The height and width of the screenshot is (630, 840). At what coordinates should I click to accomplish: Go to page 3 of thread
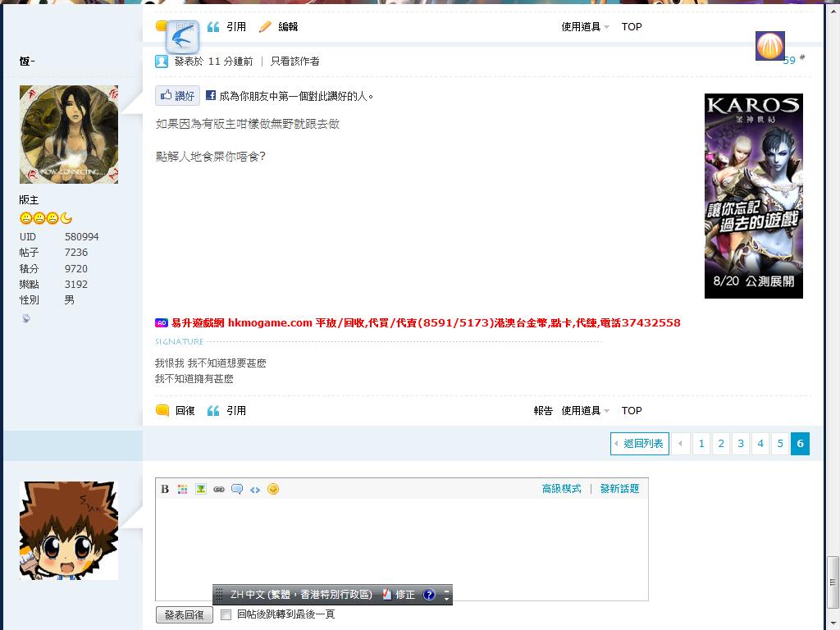coord(741,444)
